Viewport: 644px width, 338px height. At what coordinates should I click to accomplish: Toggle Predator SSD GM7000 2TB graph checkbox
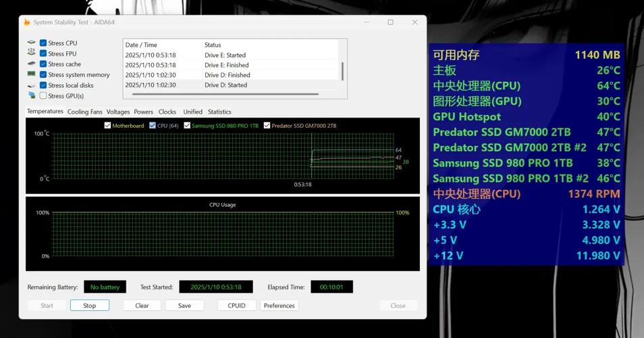click(267, 126)
